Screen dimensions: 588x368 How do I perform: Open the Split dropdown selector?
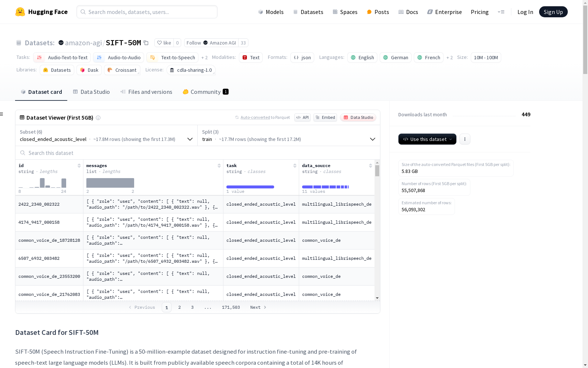pos(289,135)
